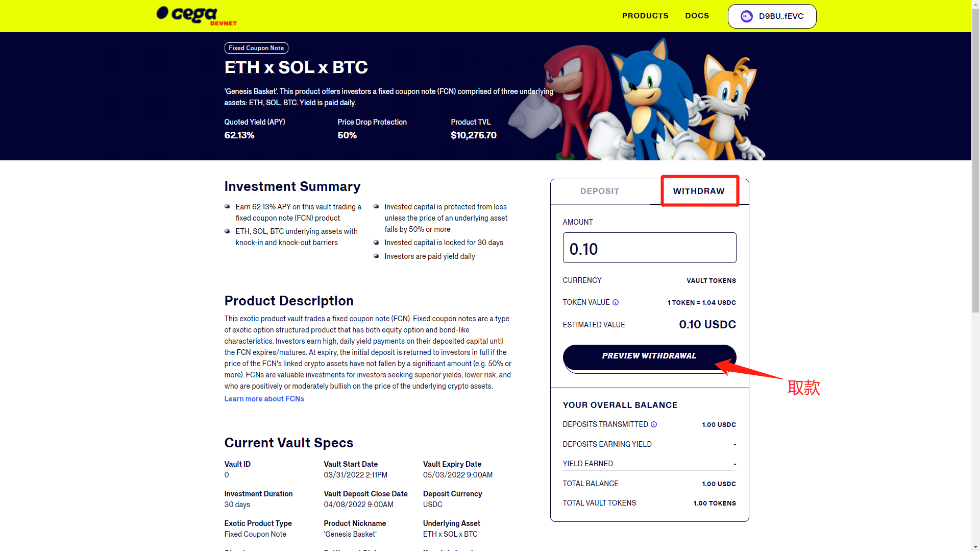Switch to the Deposit tab
Image resolution: width=980 pixels, height=551 pixels.
pyautogui.click(x=600, y=191)
